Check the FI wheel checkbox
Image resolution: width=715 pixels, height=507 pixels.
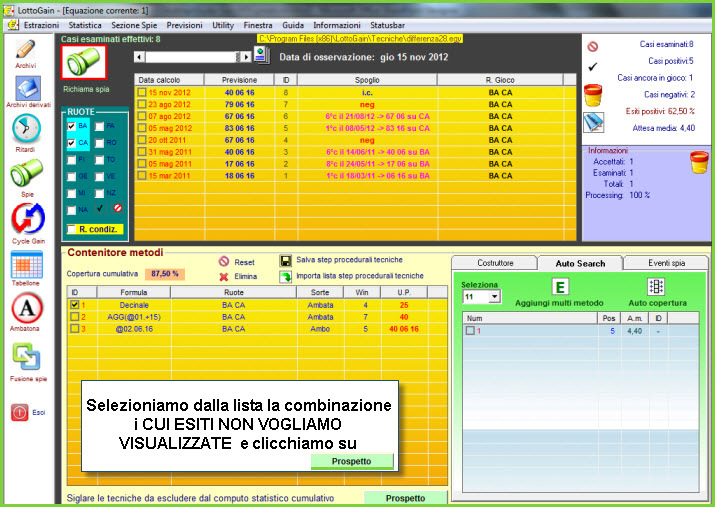pyautogui.click(x=71, y=160)
